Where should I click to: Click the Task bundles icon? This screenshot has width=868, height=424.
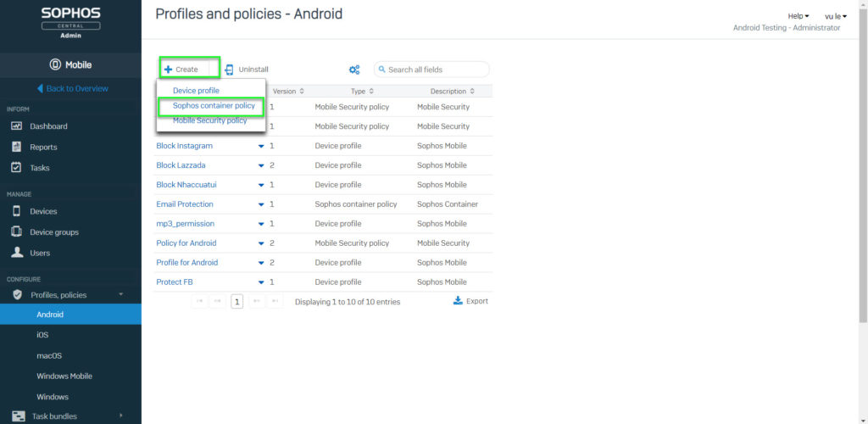tap(19, 416)
